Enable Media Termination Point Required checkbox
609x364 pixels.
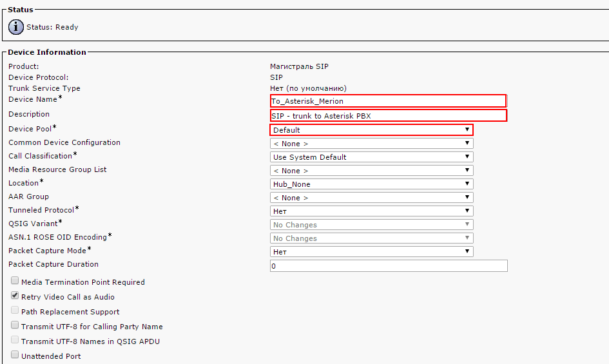pos(15,280)
